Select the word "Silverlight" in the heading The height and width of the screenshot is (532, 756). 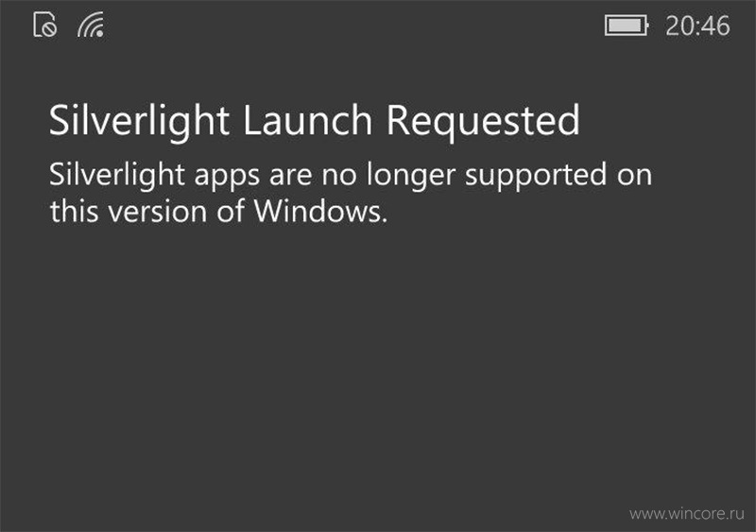pyautogui.click(x=139, y=122)
